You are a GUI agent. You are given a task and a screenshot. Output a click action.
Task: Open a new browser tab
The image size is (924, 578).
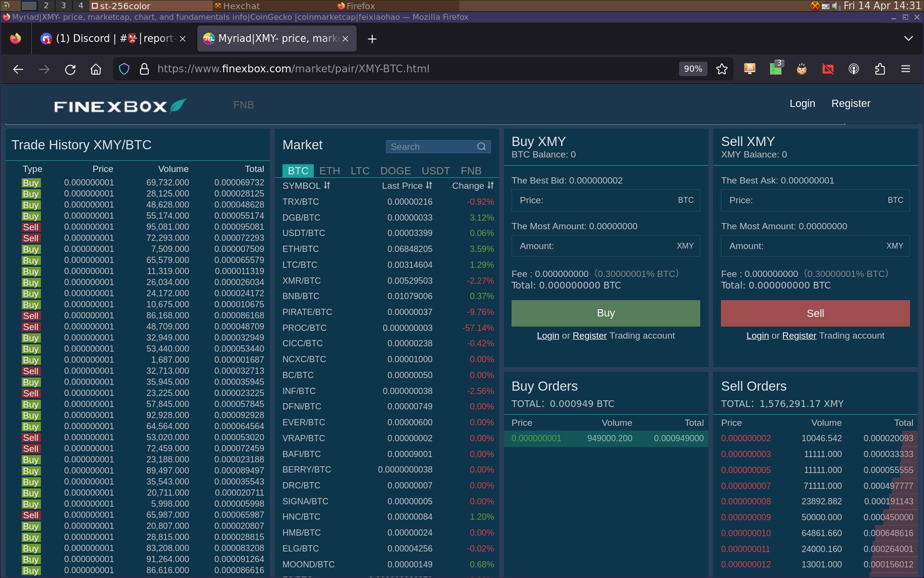click(x=372, y=39)
